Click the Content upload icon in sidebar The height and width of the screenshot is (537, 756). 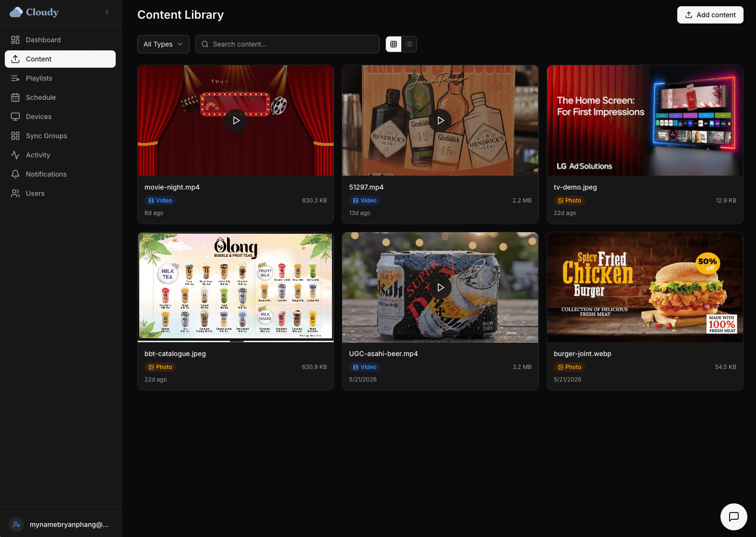click(15, 59)
